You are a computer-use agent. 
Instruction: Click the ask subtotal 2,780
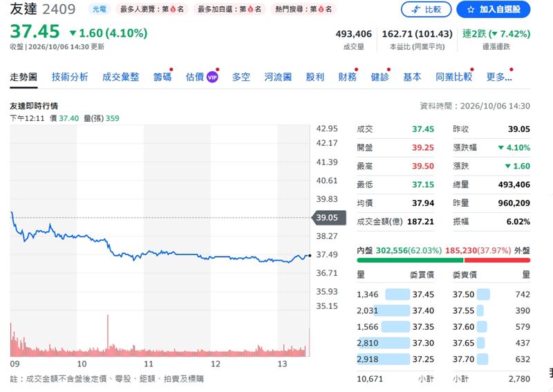click(x=519, y=379)
